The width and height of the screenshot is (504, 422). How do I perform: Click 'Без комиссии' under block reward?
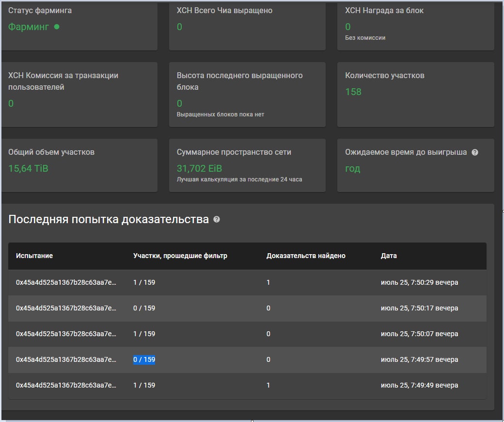(x=365, y=37)
